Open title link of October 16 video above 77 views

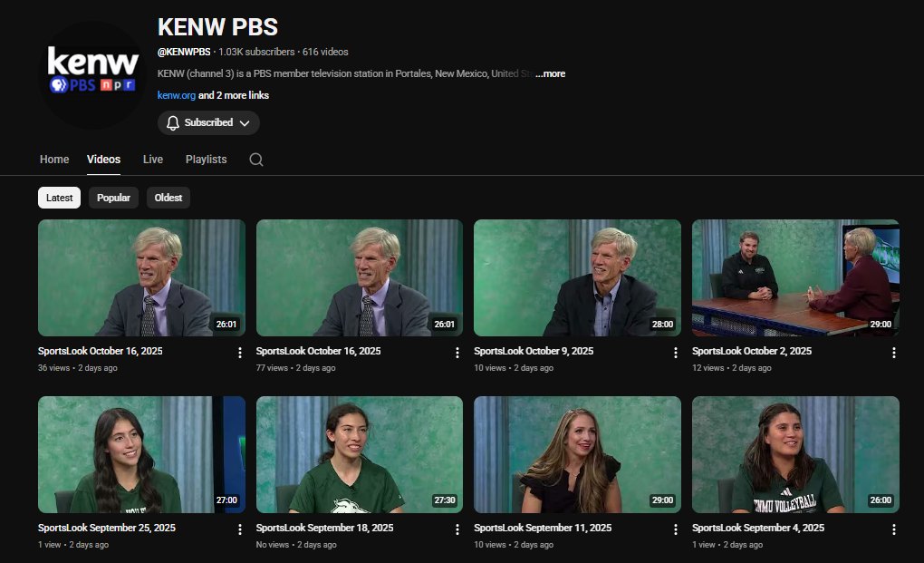click(x=318, y=351)
